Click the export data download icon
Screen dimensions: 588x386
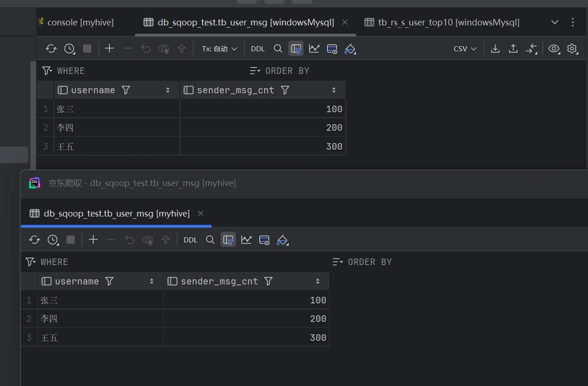pyautogui.click(x=495, y=48)
